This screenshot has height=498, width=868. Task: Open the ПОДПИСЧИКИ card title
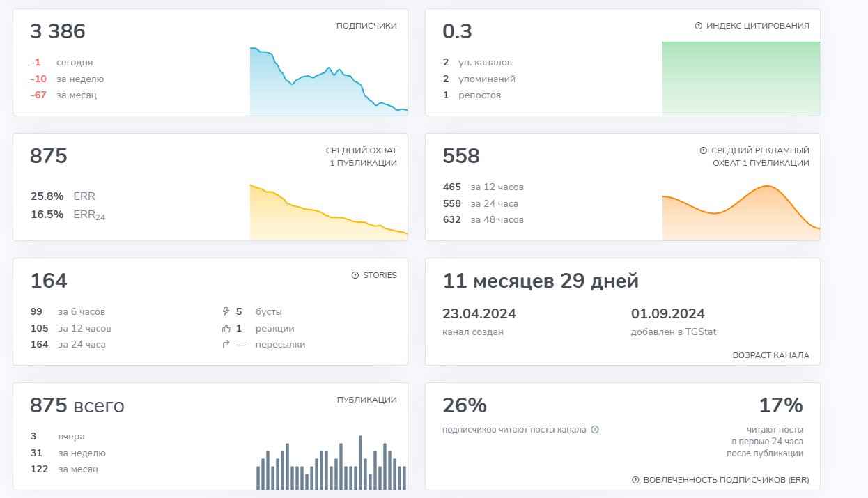pyautogui.click(x=366, y=26)
